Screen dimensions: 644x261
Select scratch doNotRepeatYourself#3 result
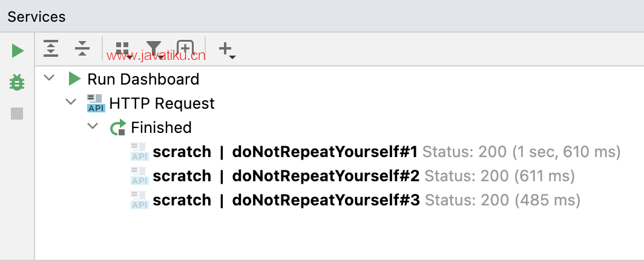pyautogui.click(x=355, y=200)
